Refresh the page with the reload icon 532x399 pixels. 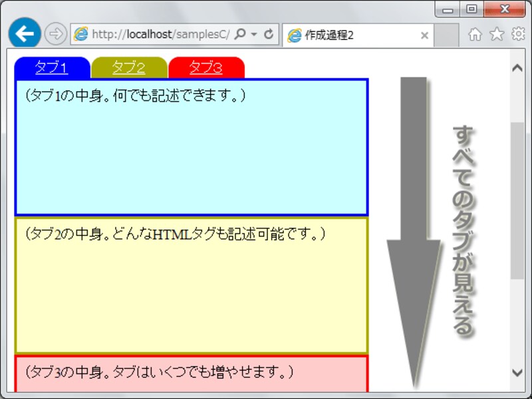click(269, 34)
